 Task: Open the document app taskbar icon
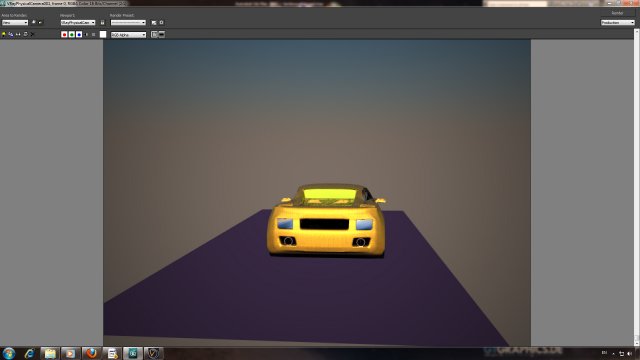(112, 353)
